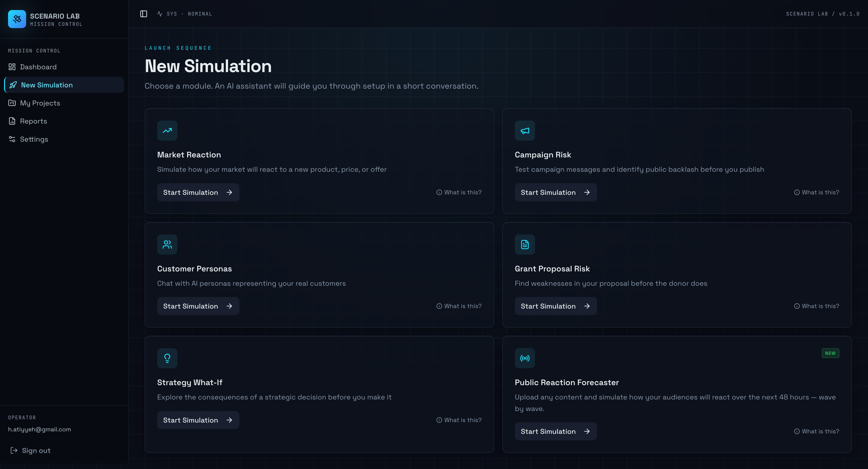Start the Strategy What-If simulation

tap(198, 420)
